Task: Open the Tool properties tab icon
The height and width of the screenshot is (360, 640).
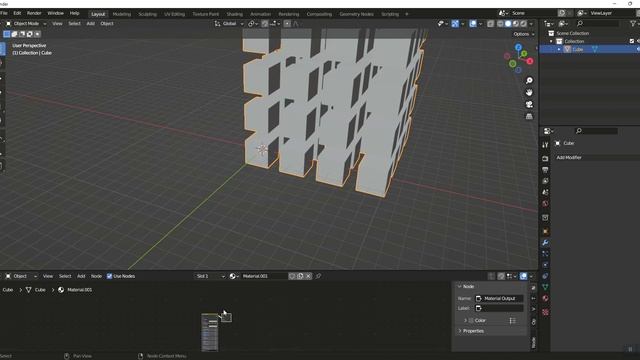Action: [545, 145]
